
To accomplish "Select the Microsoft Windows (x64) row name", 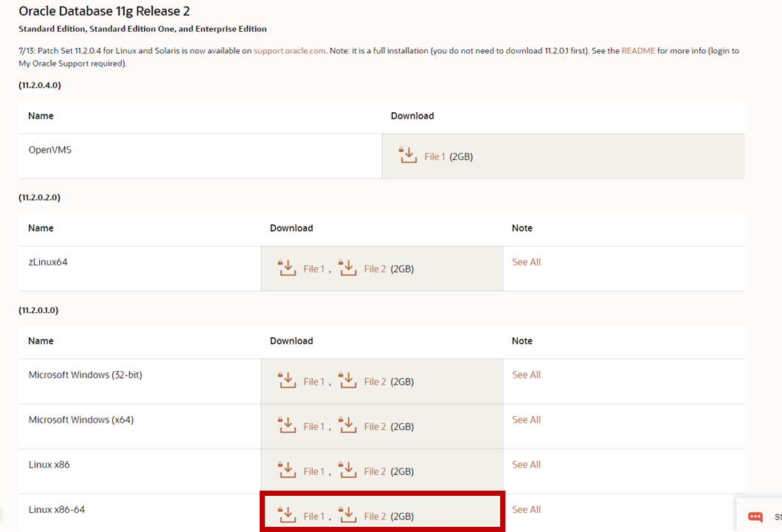I will tap(81, 420).
